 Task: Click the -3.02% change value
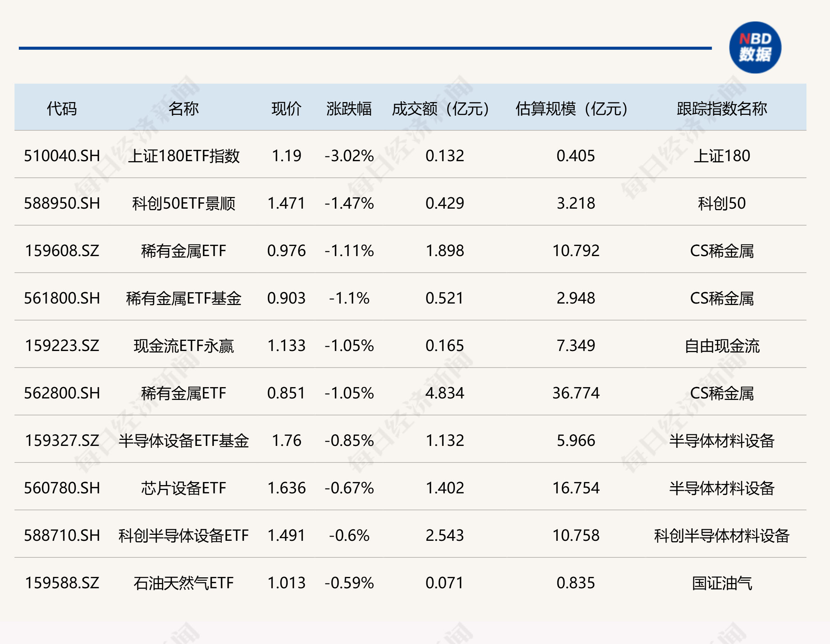pyautogui.click(x=349, y=156)
